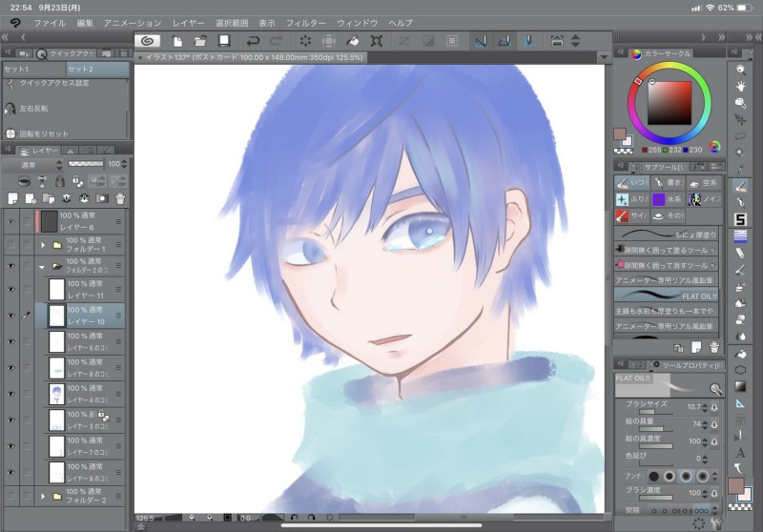The image size is (763, 532).
Task: Show the フォルダー 1 folder
Action: (10, 245)
